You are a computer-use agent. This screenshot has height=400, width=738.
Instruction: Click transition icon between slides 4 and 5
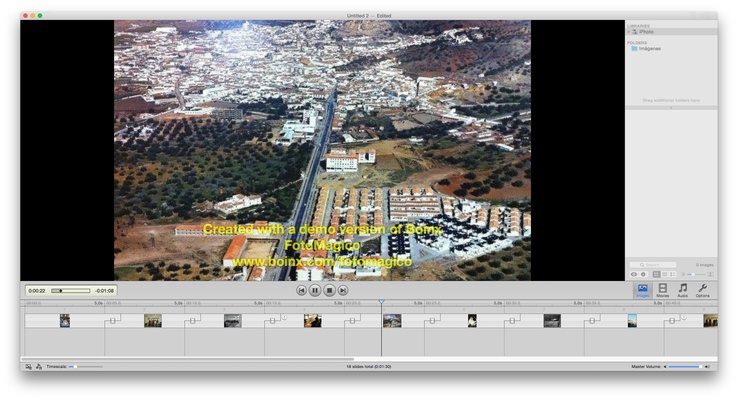[353, 320]
